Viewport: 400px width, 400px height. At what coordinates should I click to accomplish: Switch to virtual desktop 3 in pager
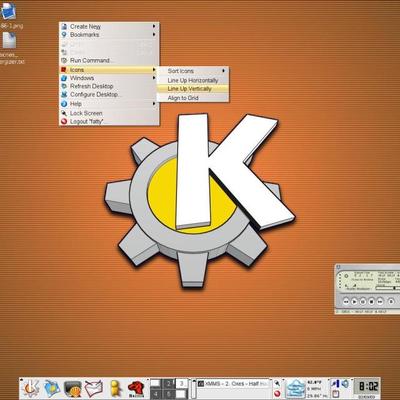point(181,384)
